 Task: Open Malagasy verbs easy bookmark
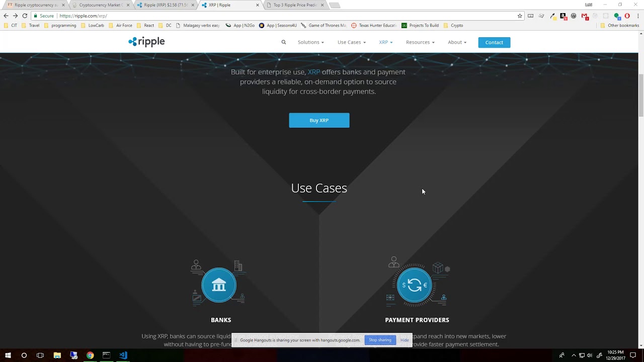[x=198, y=25]
